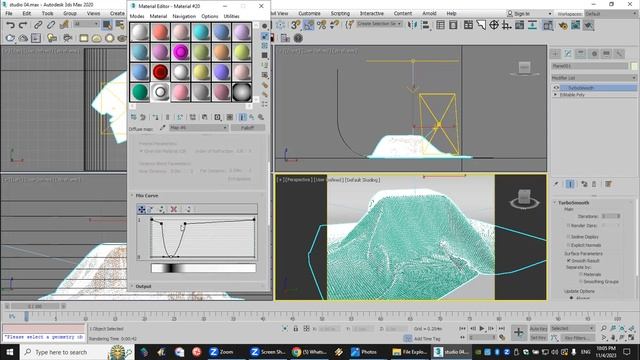Click the Falloff map type button
640x360 pixels.
click(247, 128)
